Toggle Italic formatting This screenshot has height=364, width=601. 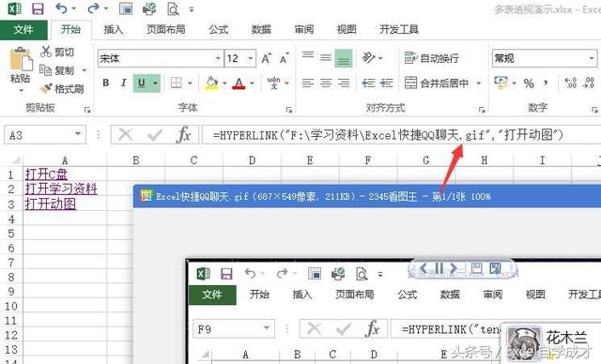click(x=123, y=83)
